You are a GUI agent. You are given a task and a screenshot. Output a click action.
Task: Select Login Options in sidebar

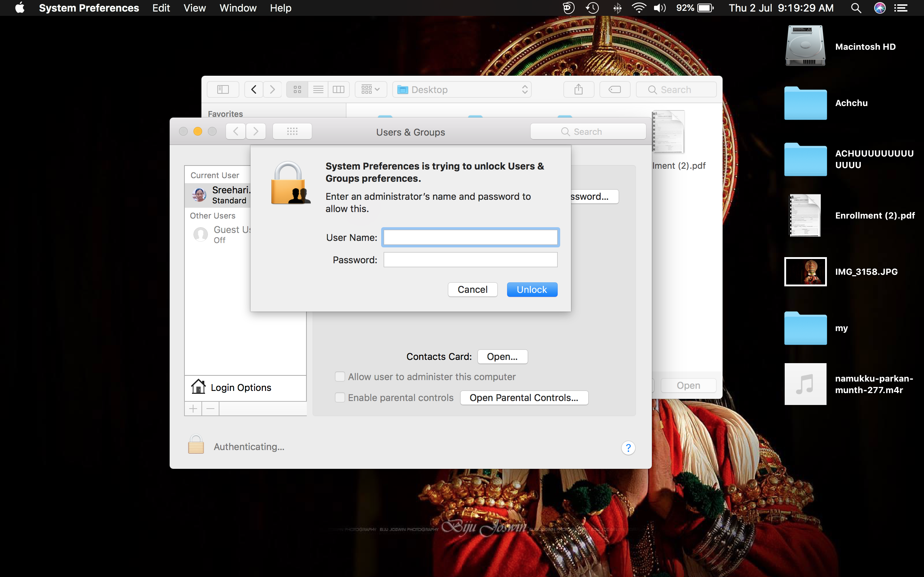pos(241,388)
